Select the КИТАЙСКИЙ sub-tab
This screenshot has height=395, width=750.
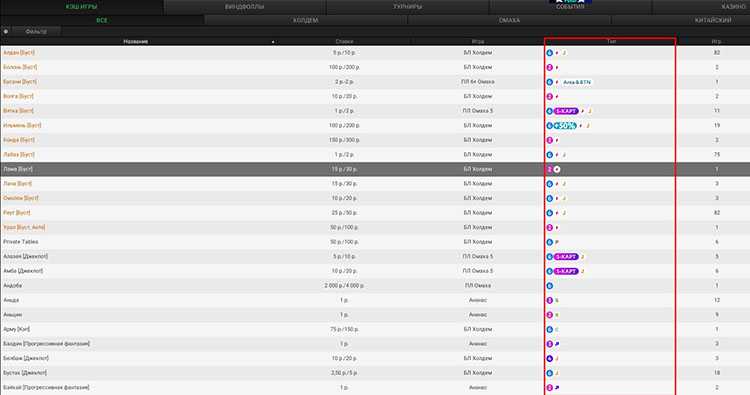681,20
